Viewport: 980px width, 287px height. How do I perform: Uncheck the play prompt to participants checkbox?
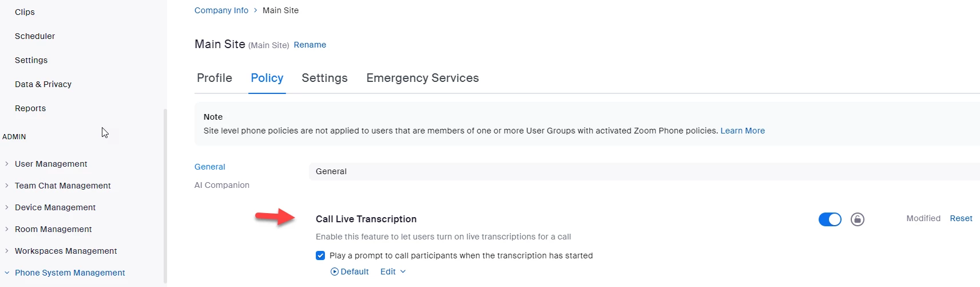tap(320, 255)
